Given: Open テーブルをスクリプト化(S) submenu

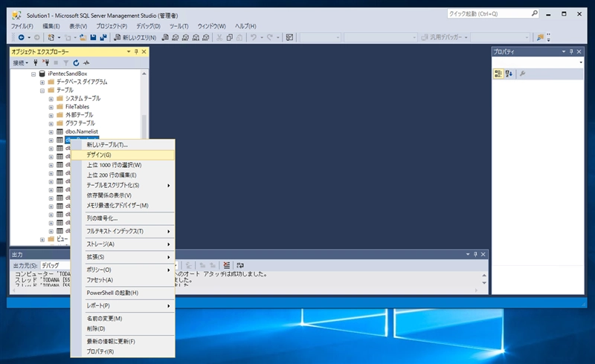Looking at the screenshot, I should pyautogui.click(x=123, y=185).
